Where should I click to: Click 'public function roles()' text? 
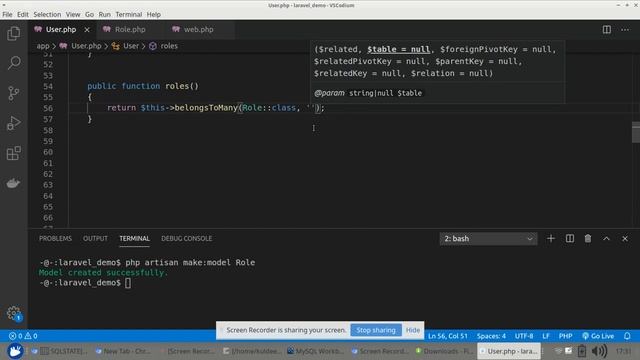pyautogui.click(x=143, y=86)
